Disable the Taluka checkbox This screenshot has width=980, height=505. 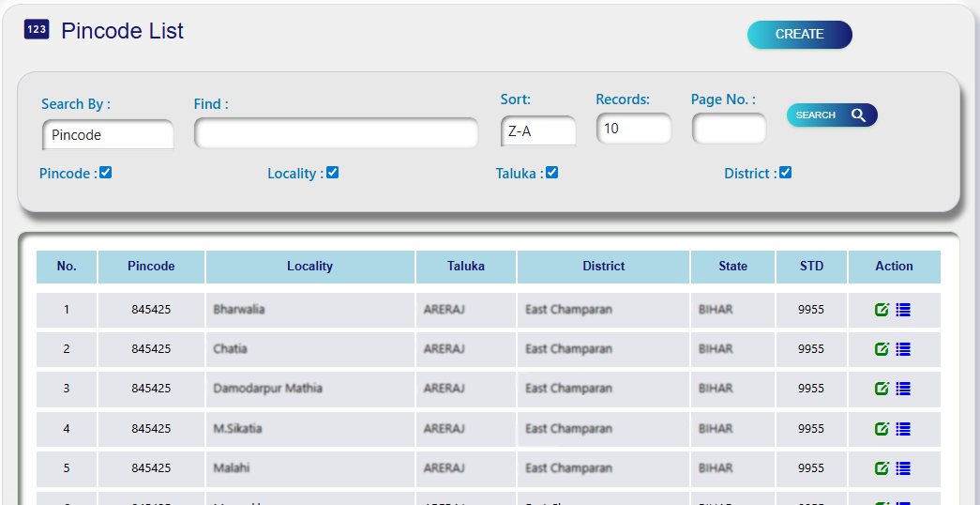[x=552, y=173]
